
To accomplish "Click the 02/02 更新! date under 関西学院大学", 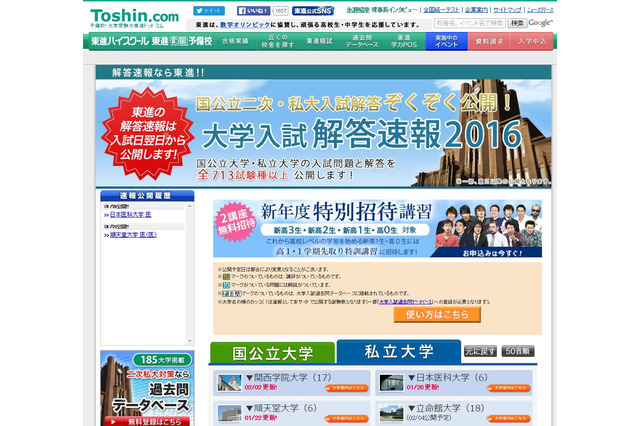I will click(261, 387).
